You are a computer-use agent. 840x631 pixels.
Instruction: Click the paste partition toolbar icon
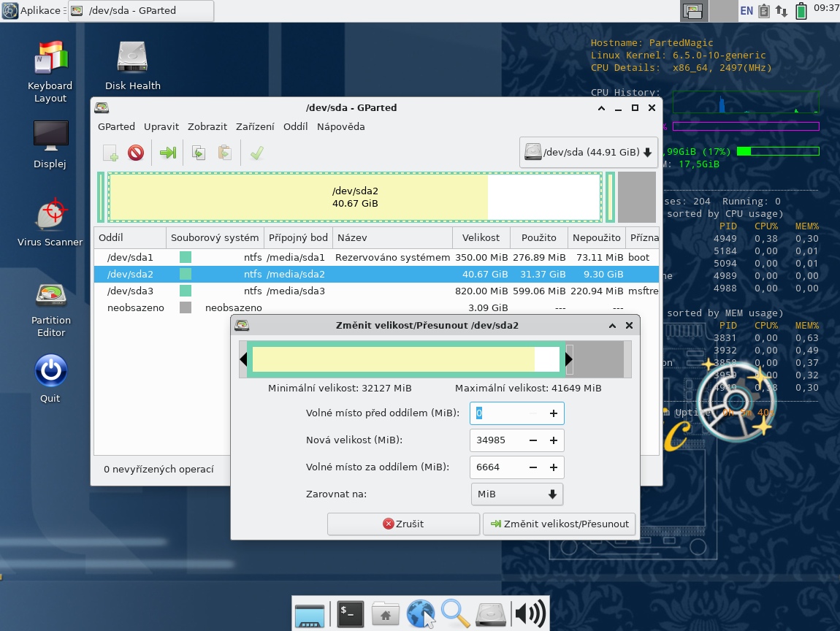click(225, 153)
